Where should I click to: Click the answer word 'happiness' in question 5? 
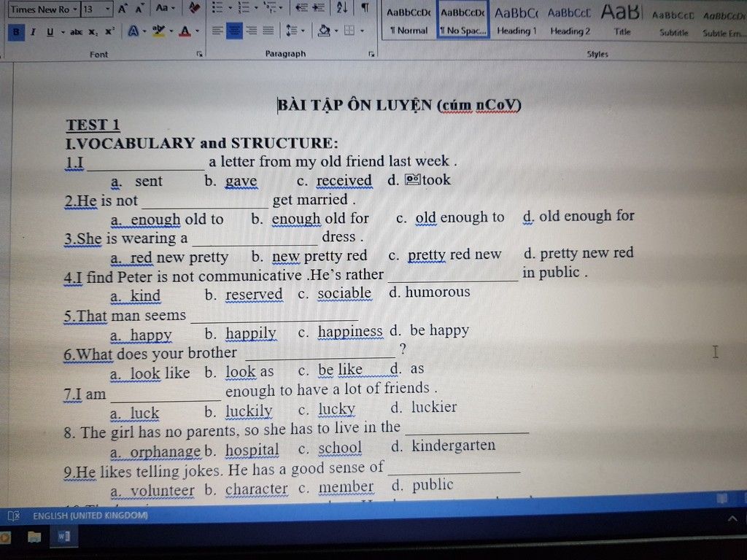(x=350, y=332)
